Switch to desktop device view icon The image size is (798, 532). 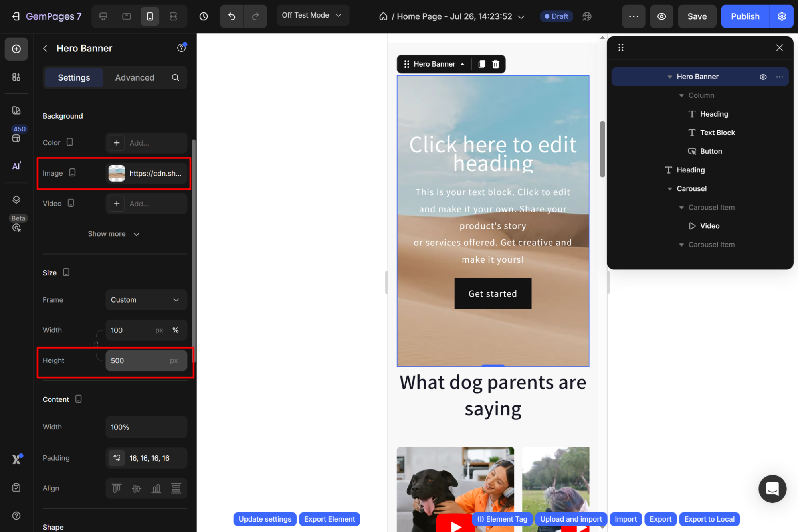[x=103, y=16]
